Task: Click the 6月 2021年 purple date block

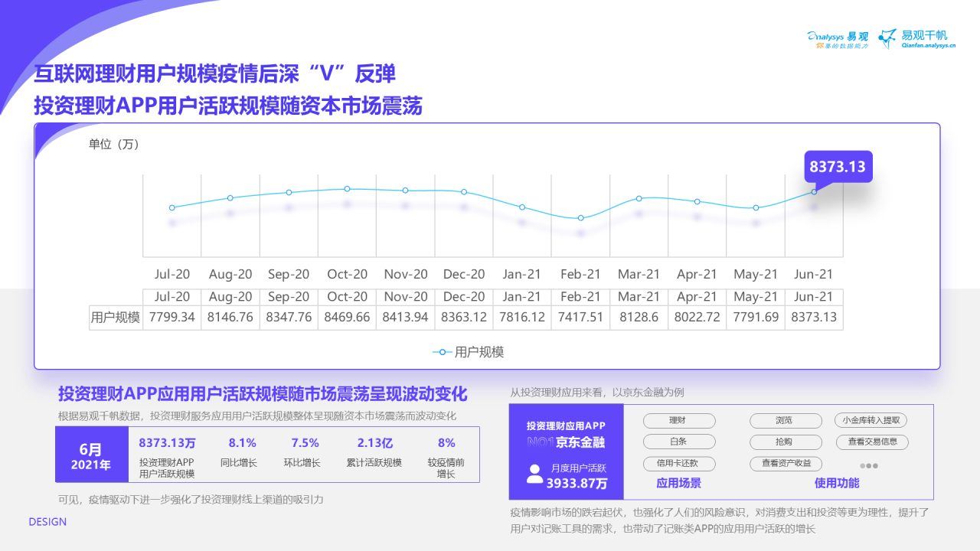Action: coord(91,455)
